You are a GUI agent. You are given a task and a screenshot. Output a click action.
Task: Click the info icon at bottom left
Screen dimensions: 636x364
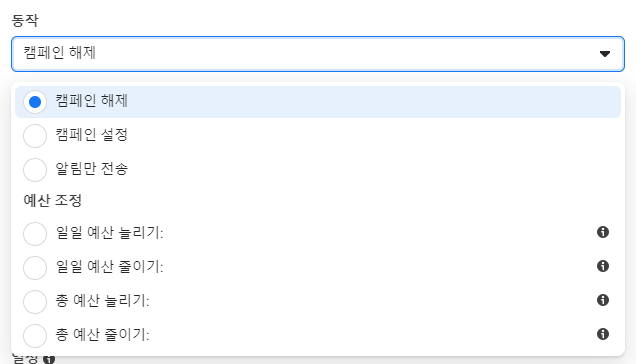[x=49, y=360]
